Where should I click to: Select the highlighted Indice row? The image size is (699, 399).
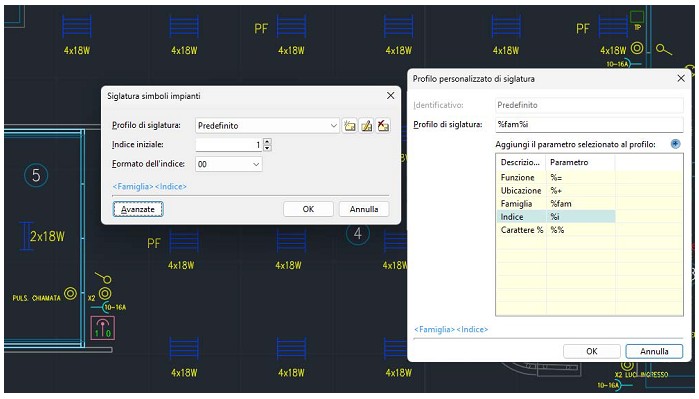click(x=555, y=217)
